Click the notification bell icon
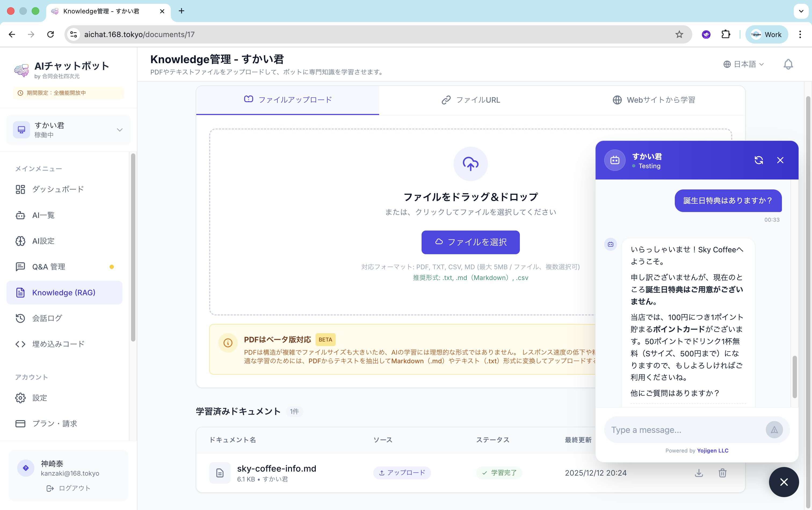 (x=788, y=64)
